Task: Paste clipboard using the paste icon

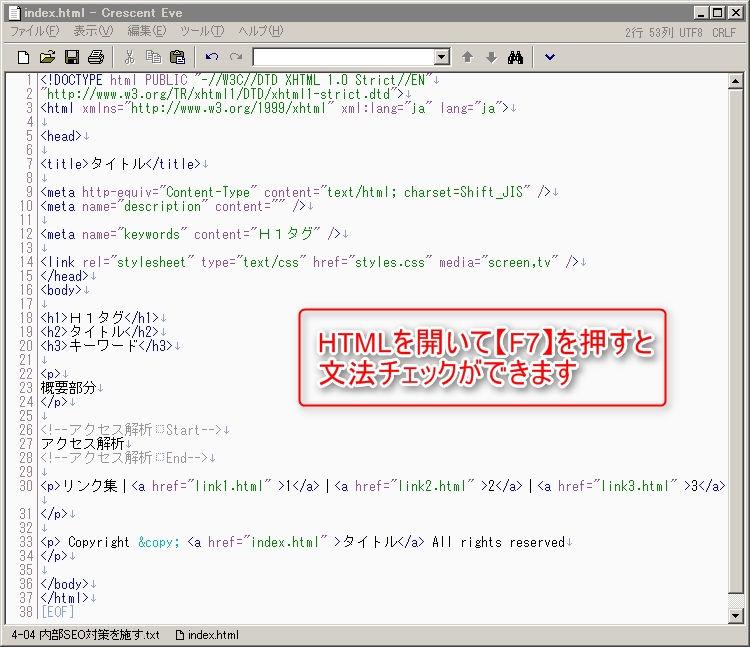Action: (x=177, y=57)
